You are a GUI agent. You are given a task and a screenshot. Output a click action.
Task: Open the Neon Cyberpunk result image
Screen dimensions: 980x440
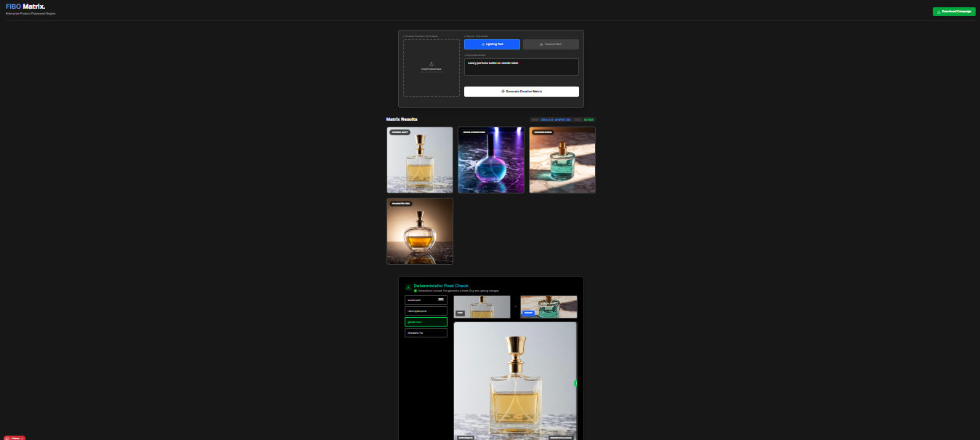point(491,160)
